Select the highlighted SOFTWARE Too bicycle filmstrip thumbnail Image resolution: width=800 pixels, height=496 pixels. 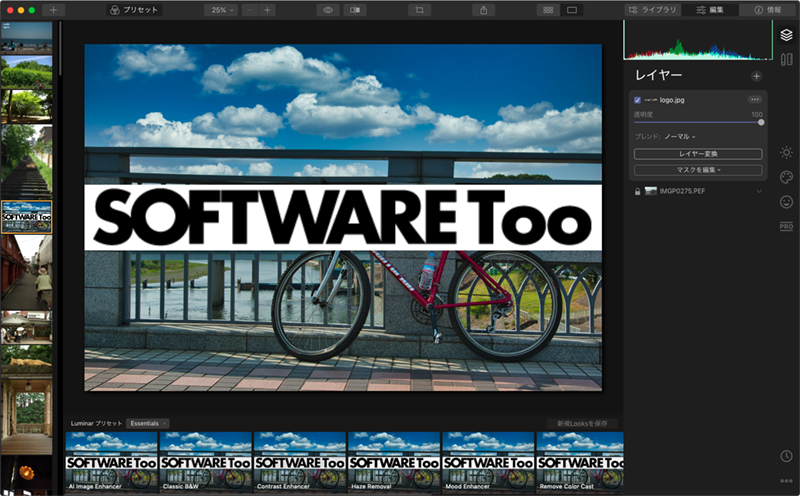pos(27,217)
